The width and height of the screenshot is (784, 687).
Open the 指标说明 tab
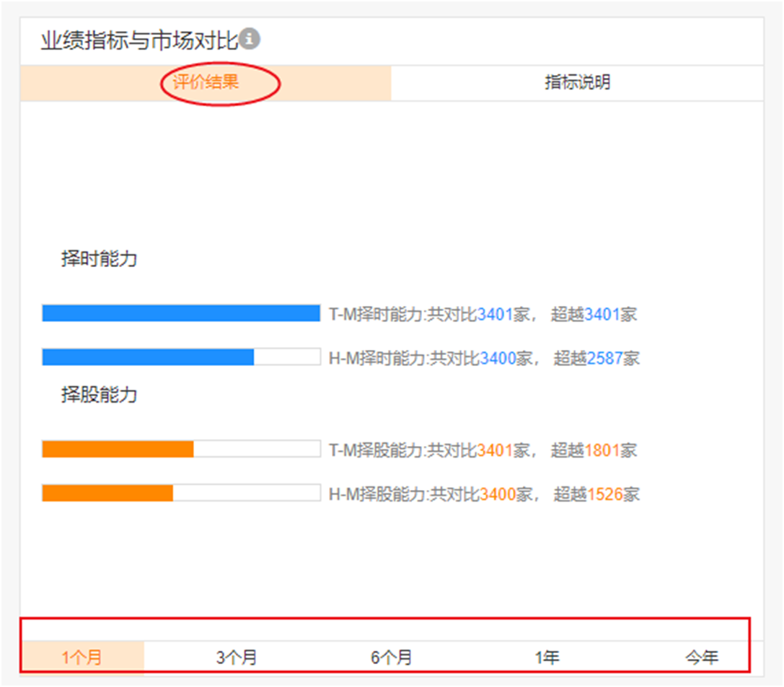coord(578,82)
